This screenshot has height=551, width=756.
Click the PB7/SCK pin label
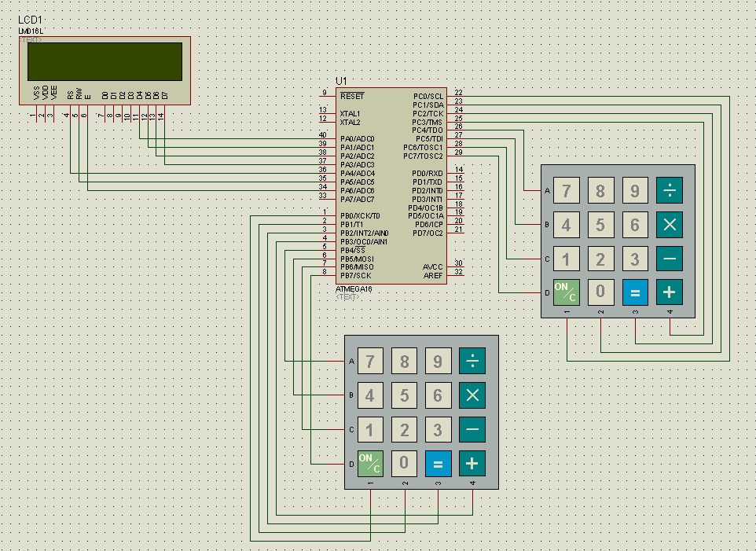[356, 276]
